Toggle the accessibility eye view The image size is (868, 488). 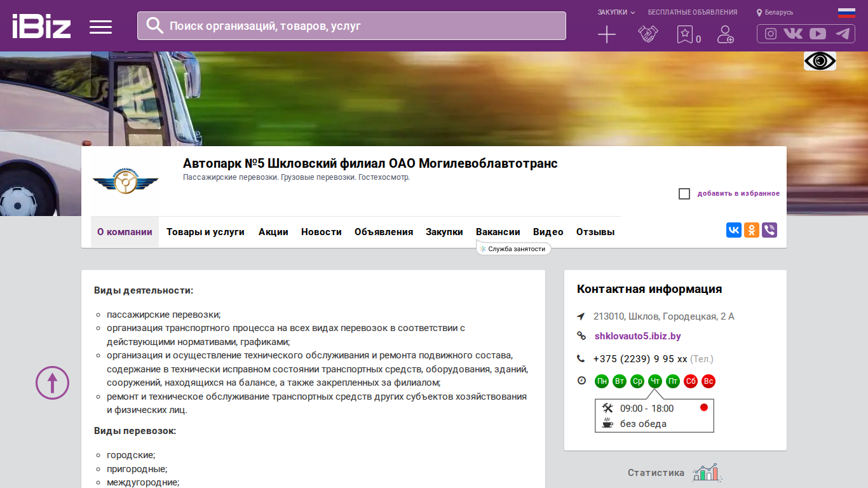point(820,61)
